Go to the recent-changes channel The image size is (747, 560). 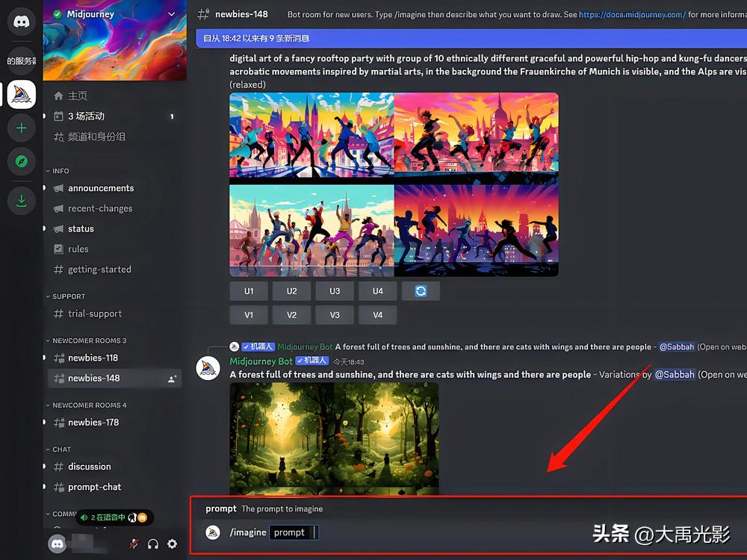[x=114, y=208]
